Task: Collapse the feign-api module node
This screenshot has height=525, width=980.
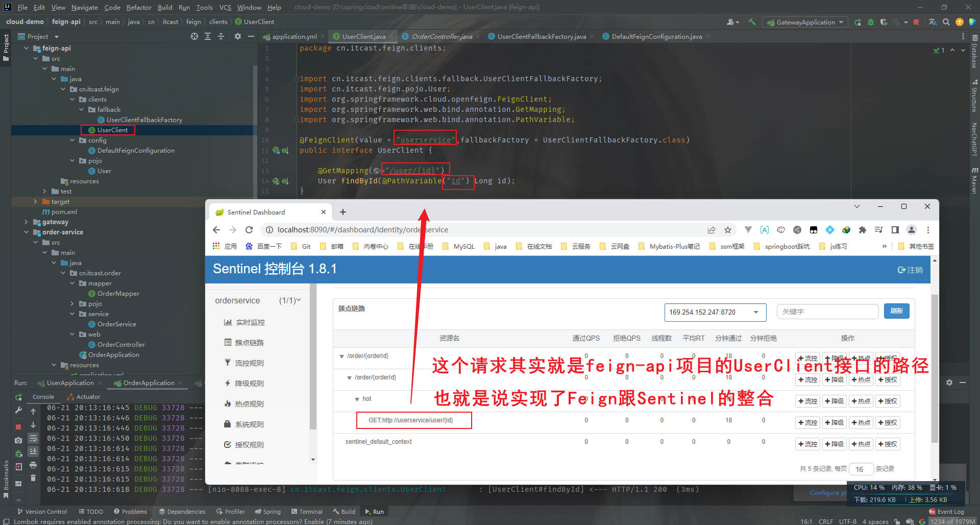Action: click(x=26, y=49)
